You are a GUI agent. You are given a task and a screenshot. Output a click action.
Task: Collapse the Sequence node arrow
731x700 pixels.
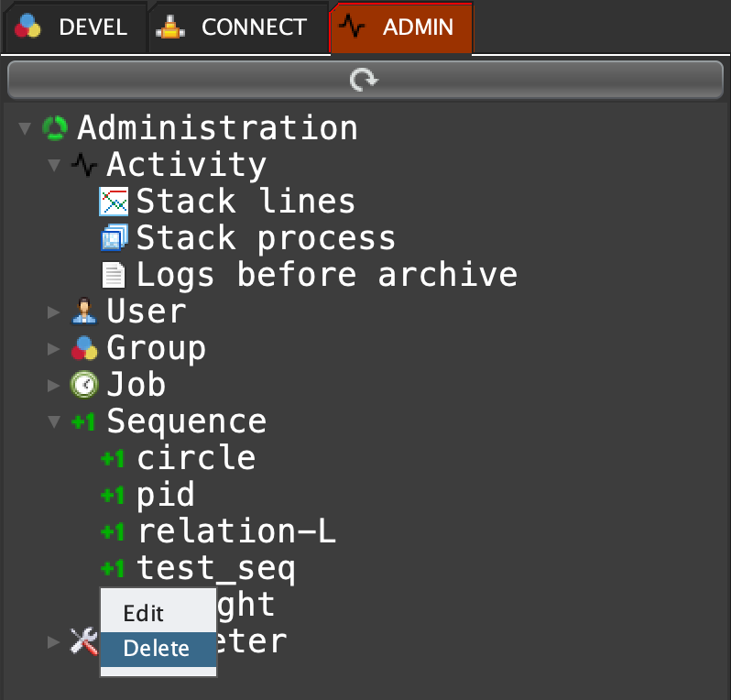coord(54,421)
